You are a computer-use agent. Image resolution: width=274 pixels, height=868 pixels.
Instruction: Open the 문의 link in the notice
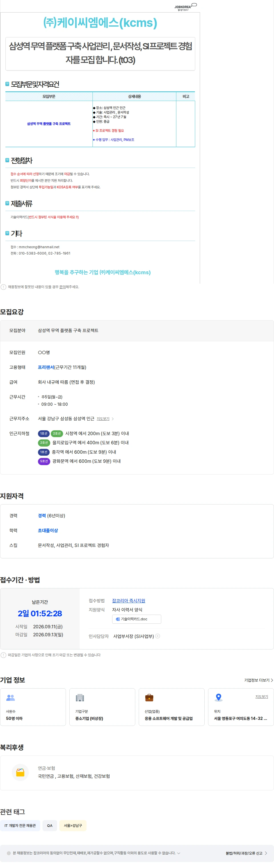click(x=62, y=287)
